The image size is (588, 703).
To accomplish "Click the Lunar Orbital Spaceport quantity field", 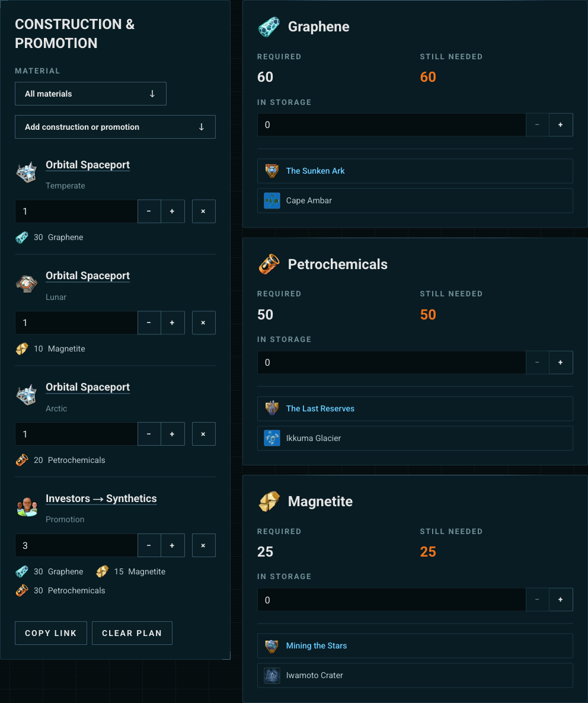I will click(76, 323).
